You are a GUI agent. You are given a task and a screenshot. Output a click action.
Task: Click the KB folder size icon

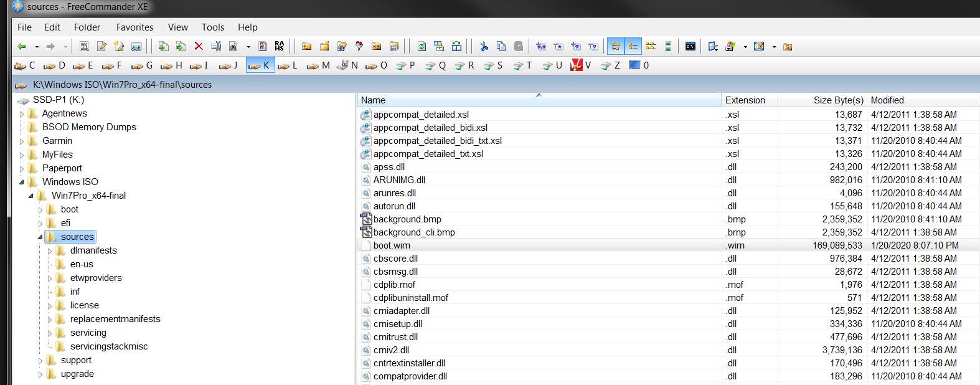[376, 47]
